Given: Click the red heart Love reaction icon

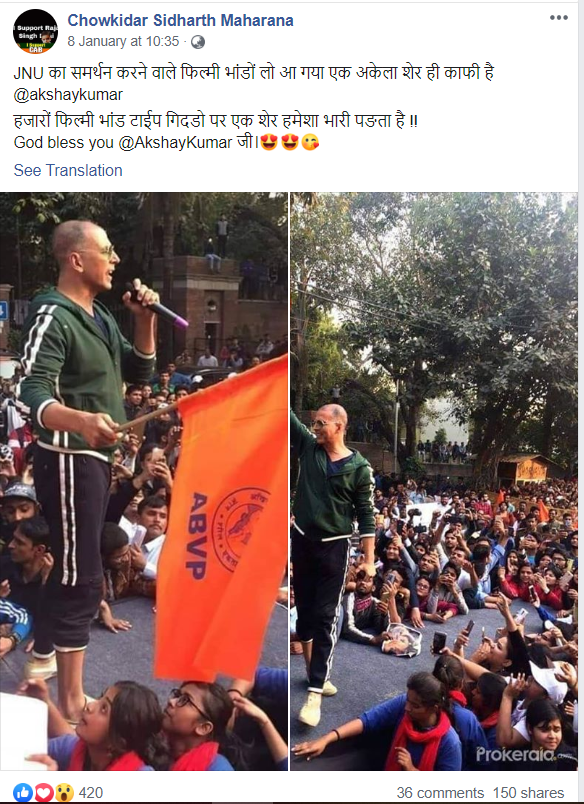Looking at the screenshot, I should (44, 793).
